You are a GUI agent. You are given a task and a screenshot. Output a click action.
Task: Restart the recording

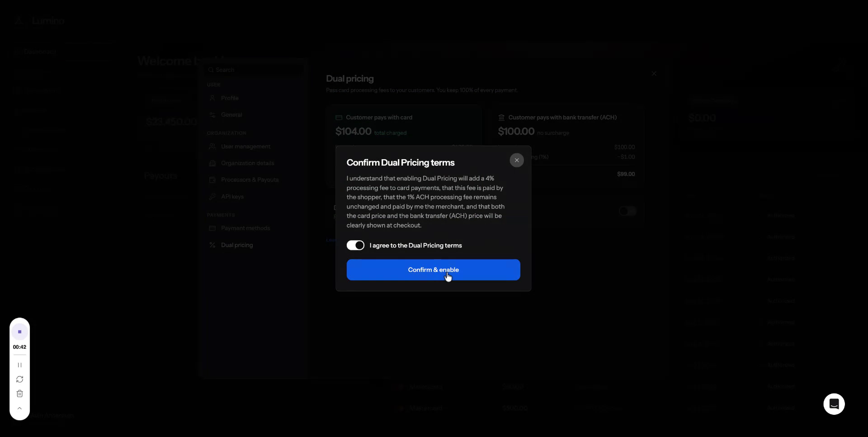[19, 379]
